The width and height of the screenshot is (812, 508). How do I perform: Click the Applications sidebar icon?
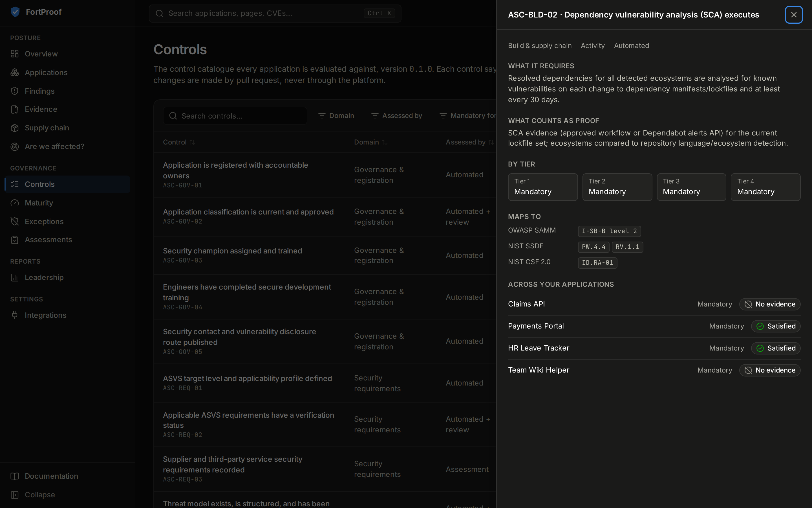[x=14, y=73]
